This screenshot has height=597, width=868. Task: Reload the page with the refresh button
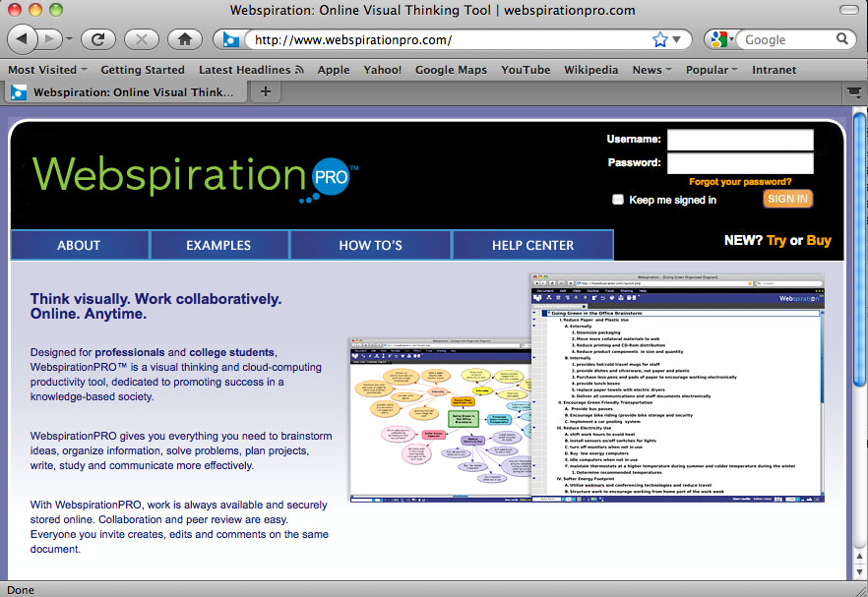point(98,39)
